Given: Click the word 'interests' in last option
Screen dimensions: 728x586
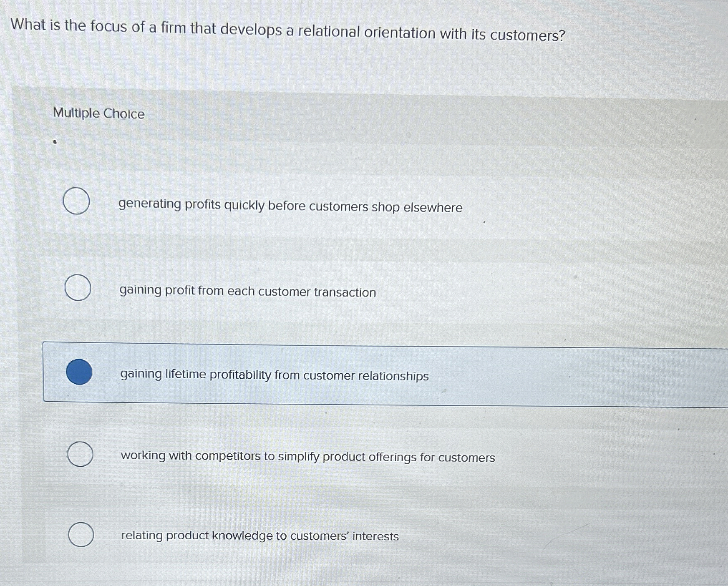Looking at the screenshot, I should 375,536.
